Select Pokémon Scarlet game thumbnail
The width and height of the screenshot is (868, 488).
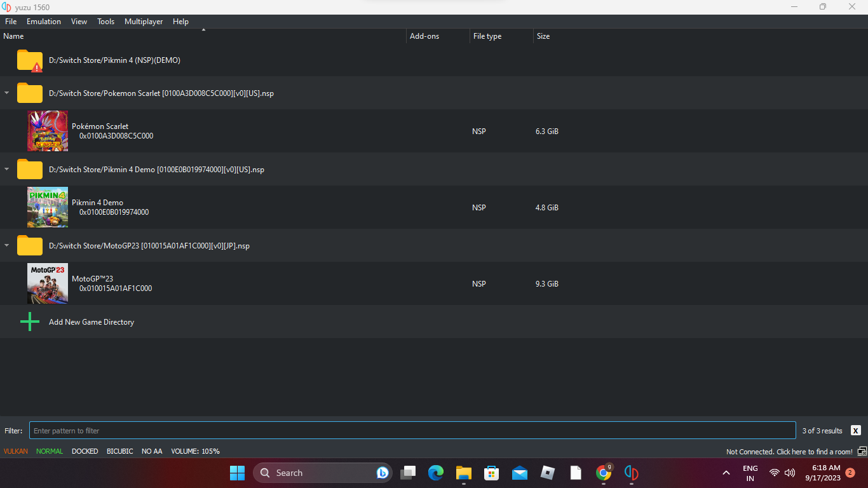[x=48, y=131]
